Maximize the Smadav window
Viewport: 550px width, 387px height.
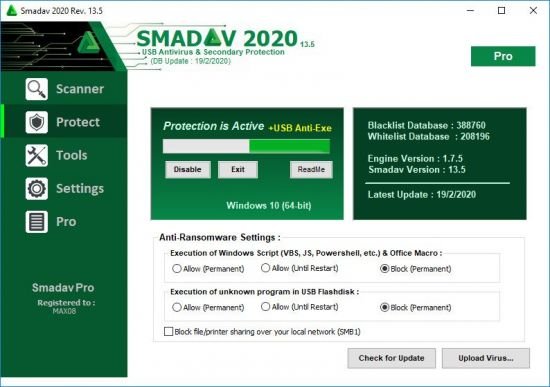pyautogui.click(x=502, y=11)
